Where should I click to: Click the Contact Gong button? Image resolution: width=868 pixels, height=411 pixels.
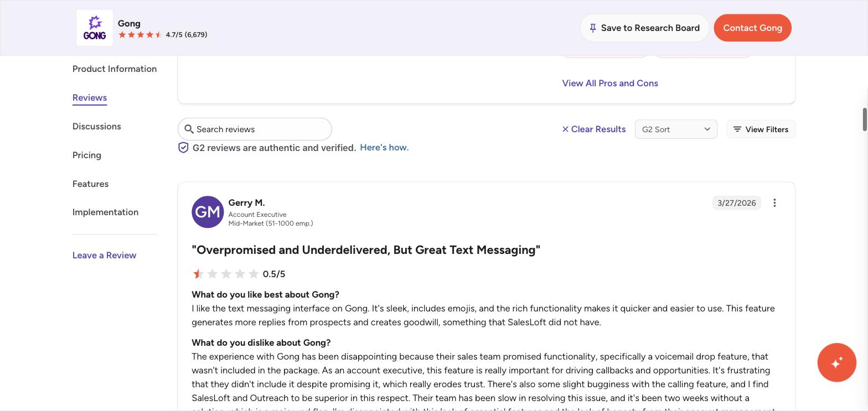[x=752, y=28]
